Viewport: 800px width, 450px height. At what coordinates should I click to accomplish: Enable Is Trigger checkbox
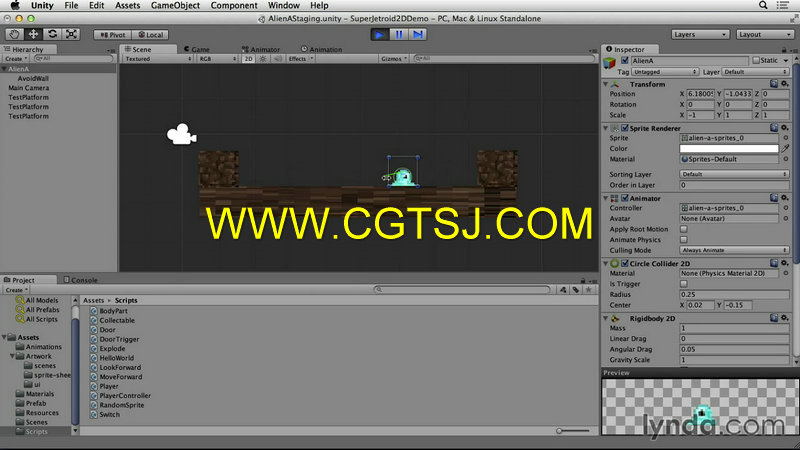pyautogui.click(x=684, y=284)
